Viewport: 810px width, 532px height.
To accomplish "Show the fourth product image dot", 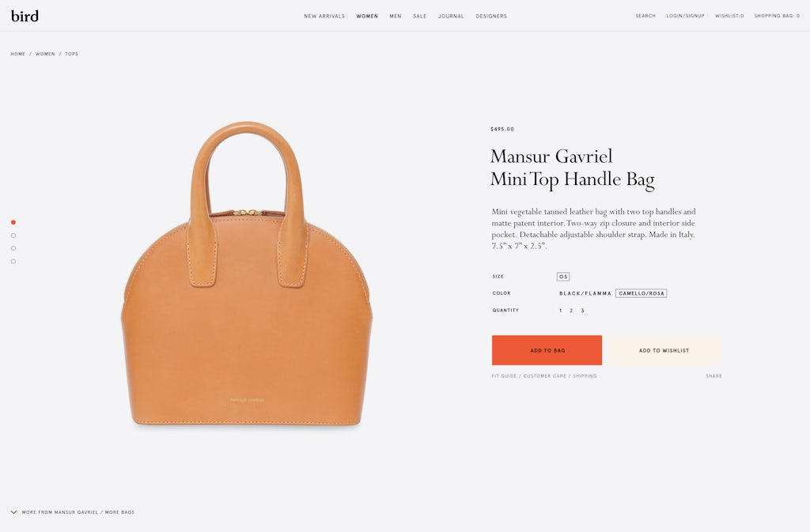I will pos(13,262).
